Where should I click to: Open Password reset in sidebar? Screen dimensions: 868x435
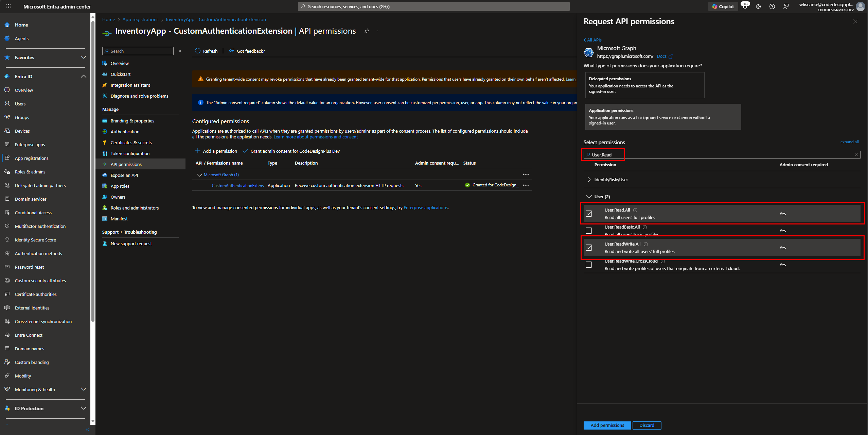pyautogui.click(x=30, y=267)
